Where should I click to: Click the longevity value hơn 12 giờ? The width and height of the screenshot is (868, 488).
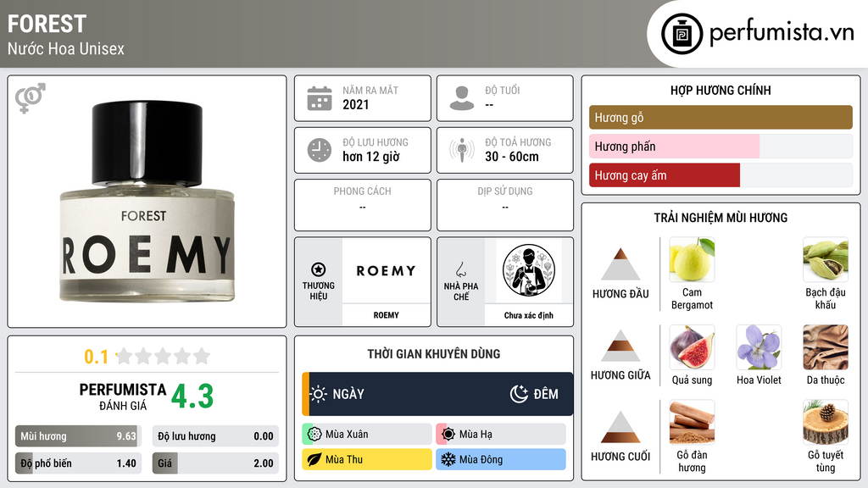tap(371, 157)
